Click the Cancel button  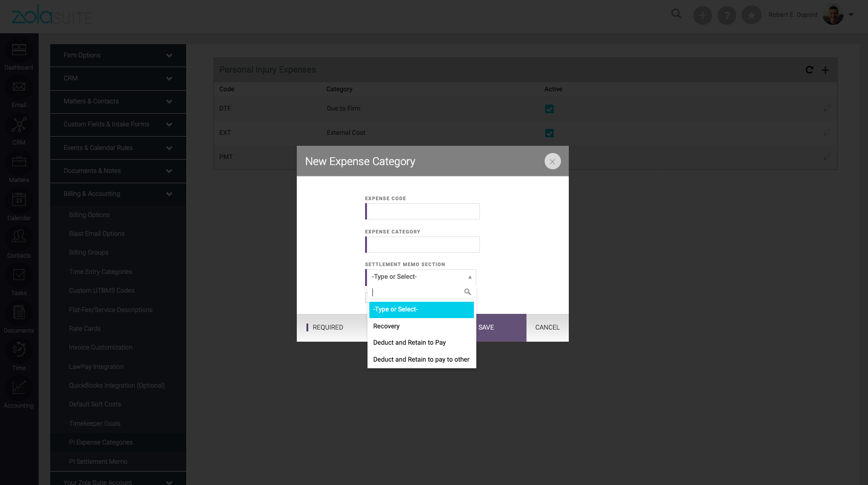pos(548,328)
